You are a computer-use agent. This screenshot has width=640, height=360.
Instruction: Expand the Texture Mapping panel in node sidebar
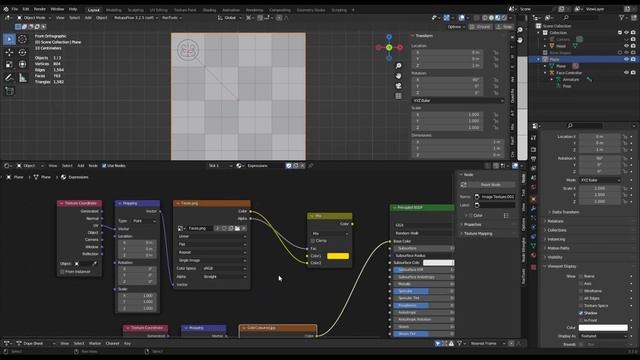478,234
